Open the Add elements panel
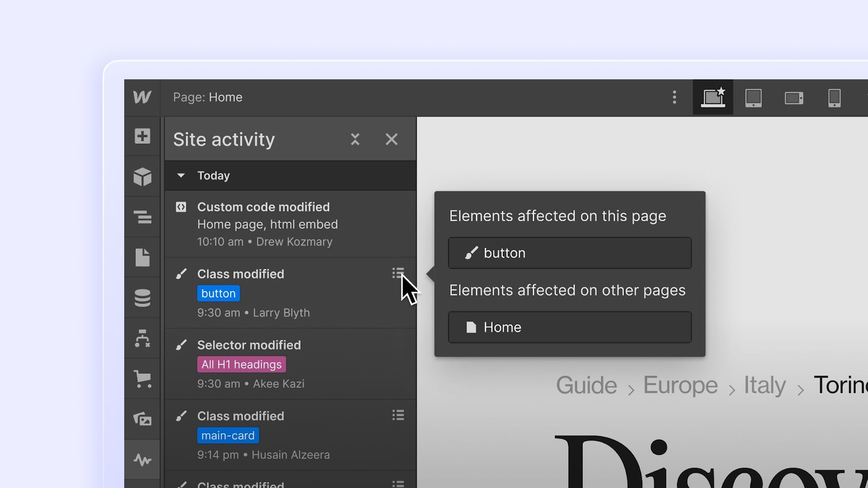This screenshot has width=868, height=488. point(143,136)
